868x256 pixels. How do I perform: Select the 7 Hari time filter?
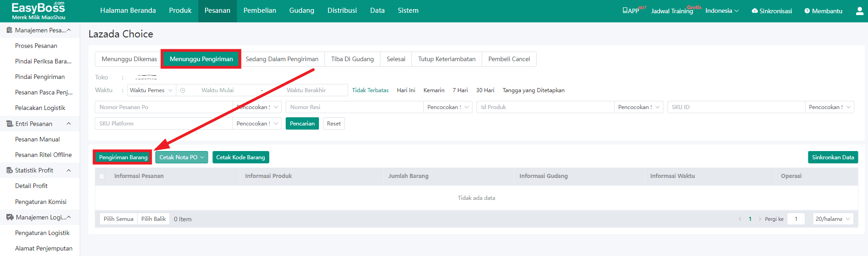coord(460,90)
